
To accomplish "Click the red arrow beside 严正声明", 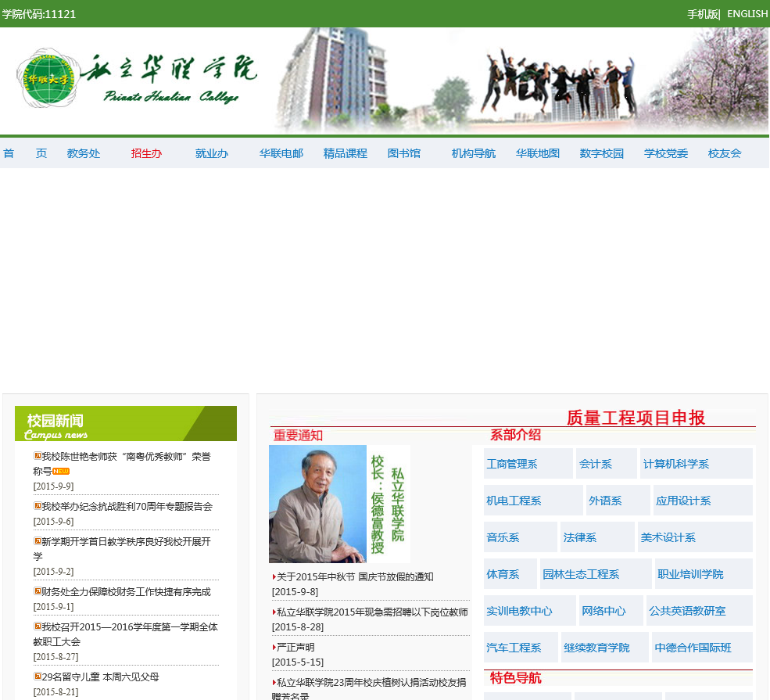I will click(274, 648).
